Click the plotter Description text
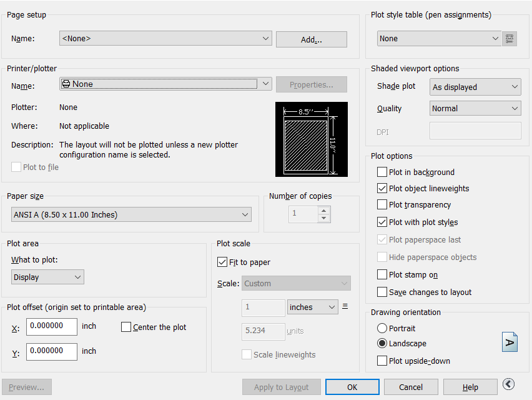 coord(149,150)
